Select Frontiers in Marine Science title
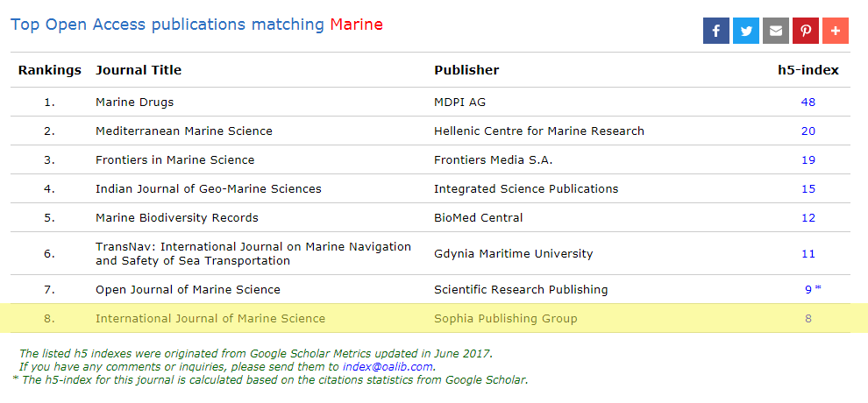 coord(174,160)
